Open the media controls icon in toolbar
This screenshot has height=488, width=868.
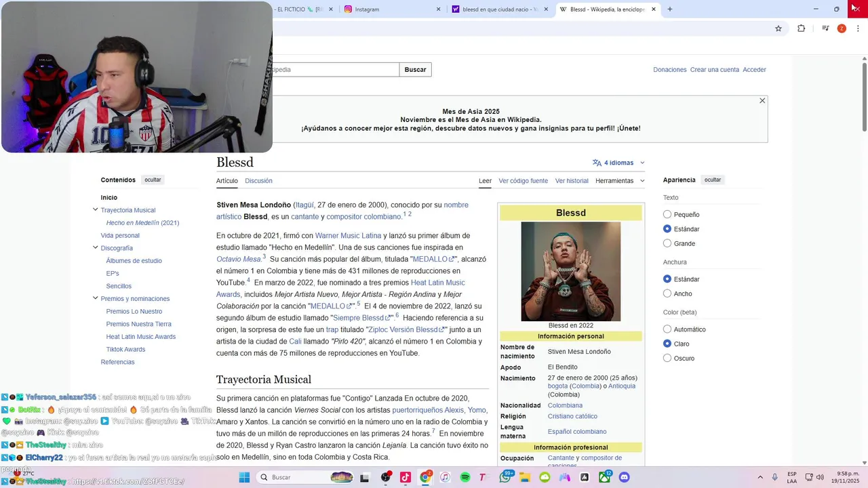coord(825,28)
